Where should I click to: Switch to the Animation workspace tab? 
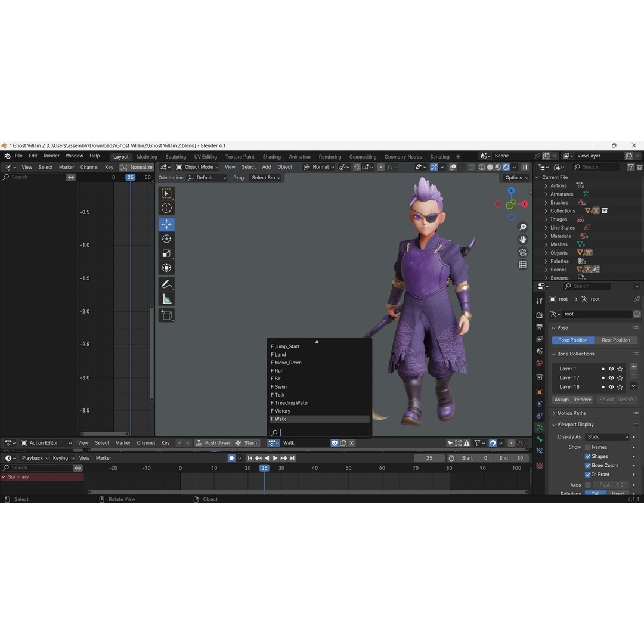(x=299, y=157)
